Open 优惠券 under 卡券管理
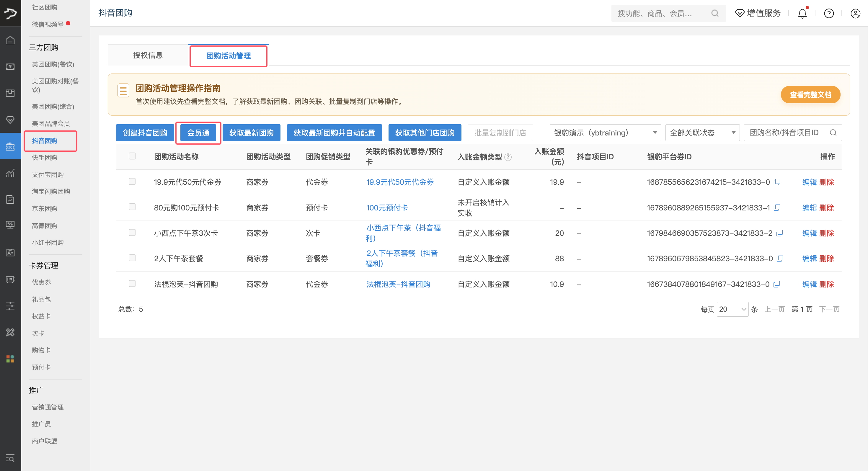This screenshot has height=471, width=868. (41, 282)
